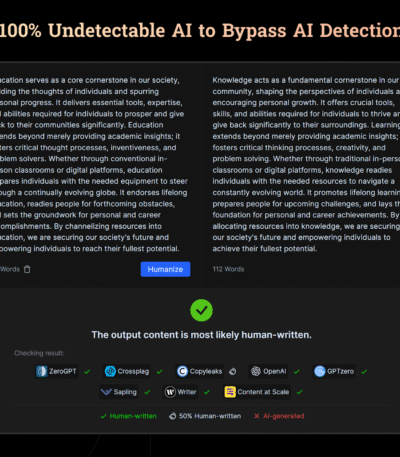Click the OpenAI detector logo
Image resolution: width=400 pixels, height=457 pixels.
[x=256, y=371]
